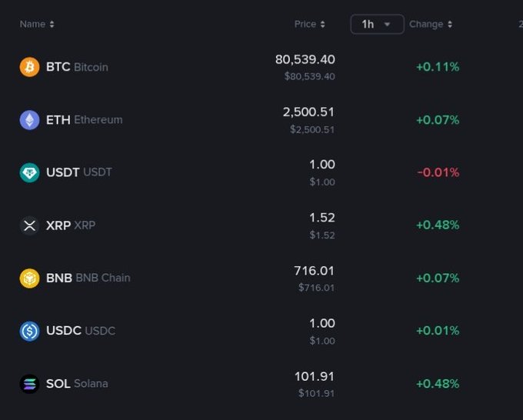Click the +0.07% BNB change
This screenshot has height=420, width=523.
click(x=438, y=278)
